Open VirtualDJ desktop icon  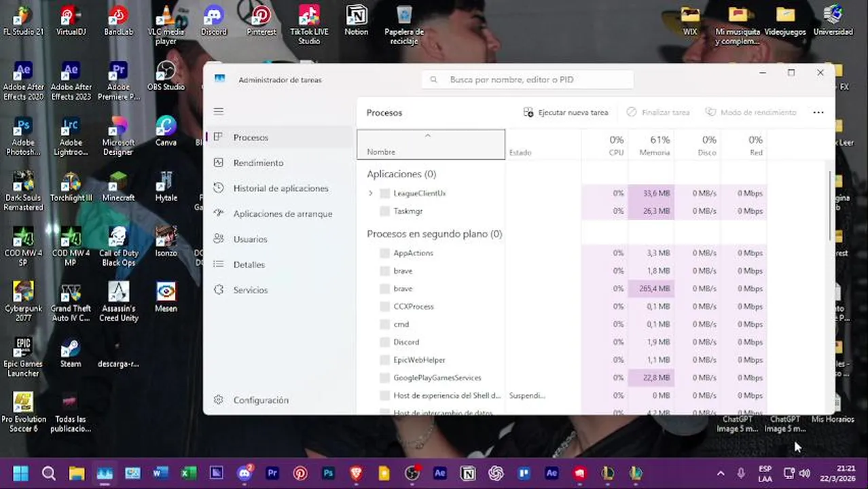click(x=71, y=21)
